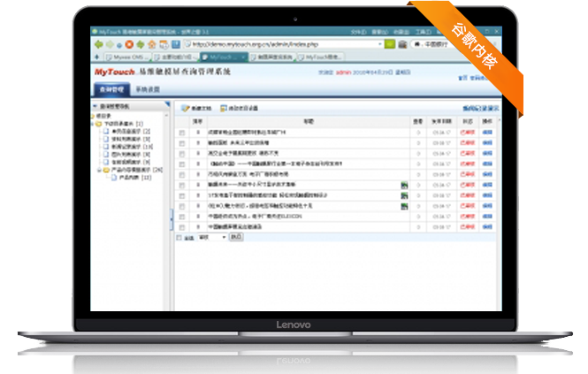Collapse the [1] folder tree node

tap(92, 124)
